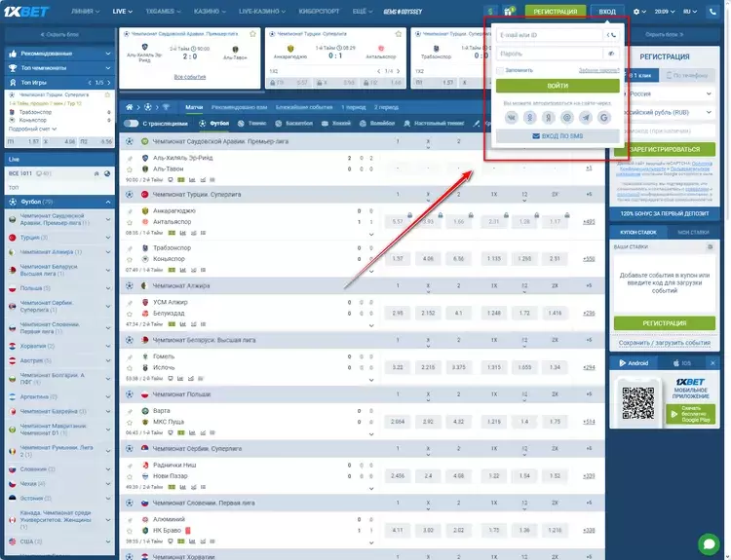The image size is (731, 560).
Task: Click the dollar payments icon in header
Action: (490, 11)
